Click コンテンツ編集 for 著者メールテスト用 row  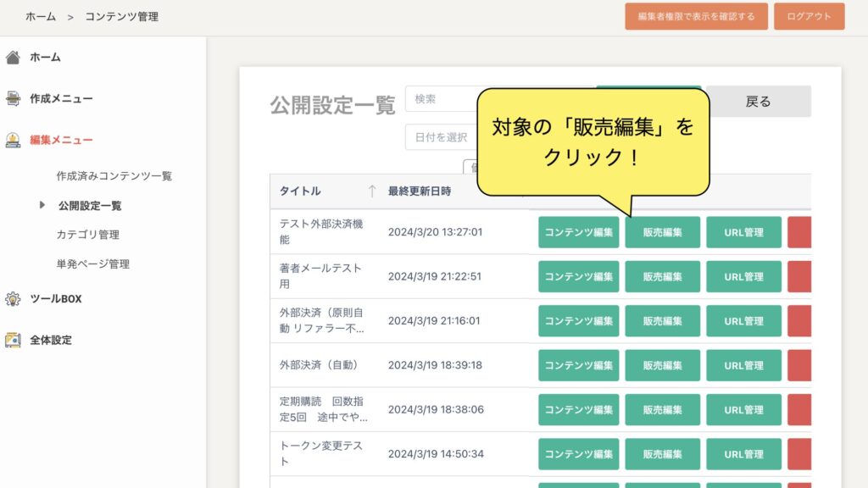coord(578,277)
